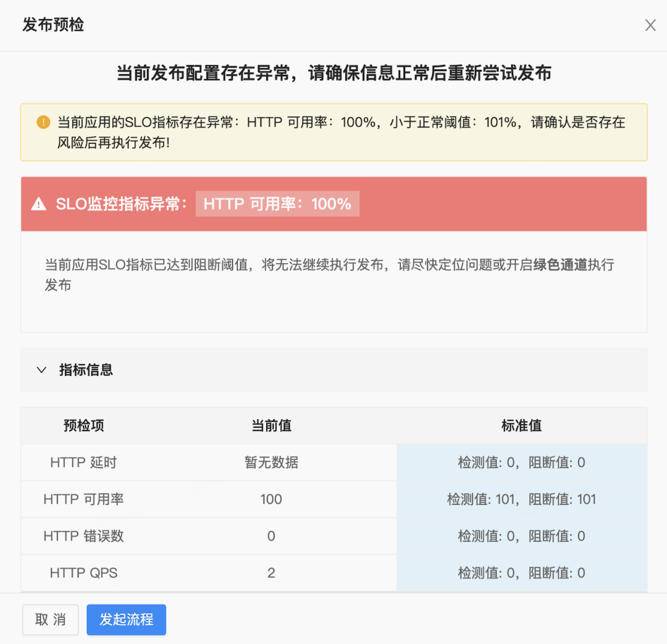Screen dimensions: 667x644
Task: Click the description 当前应用SLO指标已达到阻断阈值
Action: 330,275
